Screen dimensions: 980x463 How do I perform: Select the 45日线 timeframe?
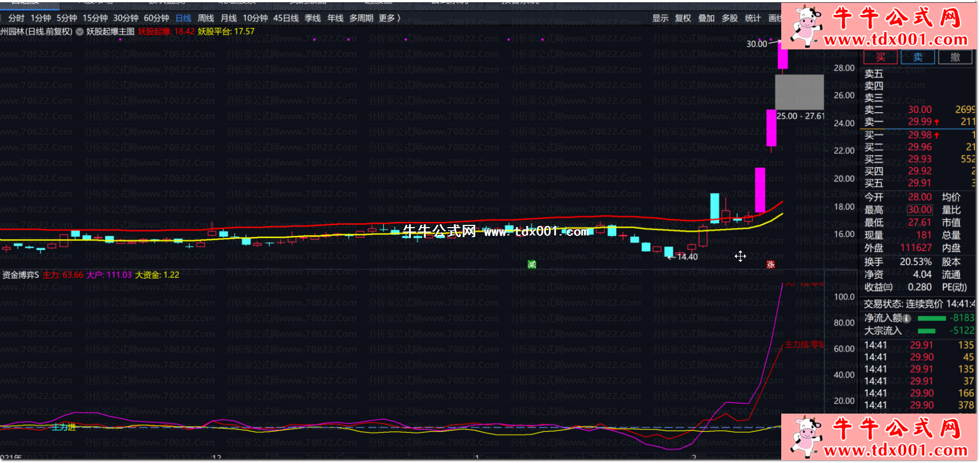tap(285, 18)
